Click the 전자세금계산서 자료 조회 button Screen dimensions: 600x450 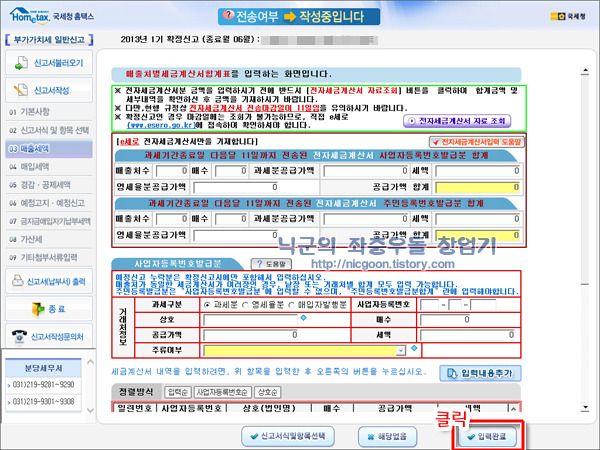coord(457,121)
